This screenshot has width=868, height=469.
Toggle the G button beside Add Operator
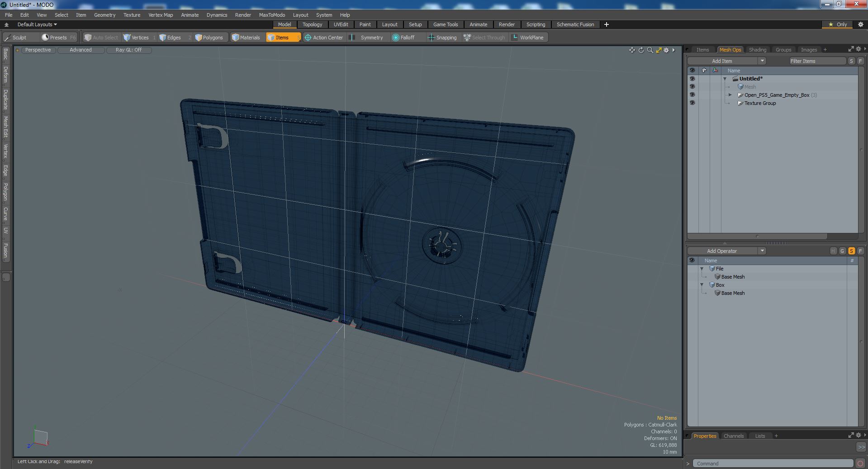[842, 251]
